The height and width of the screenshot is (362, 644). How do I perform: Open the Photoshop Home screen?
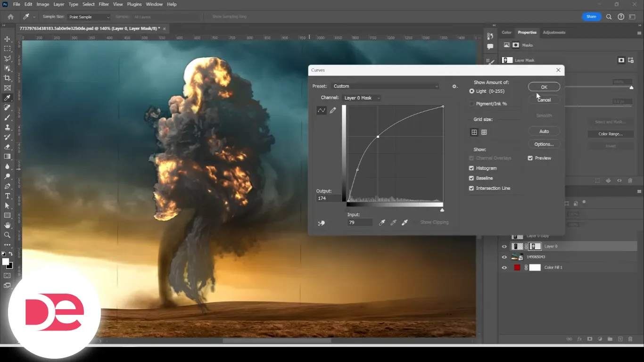(10, 17)
